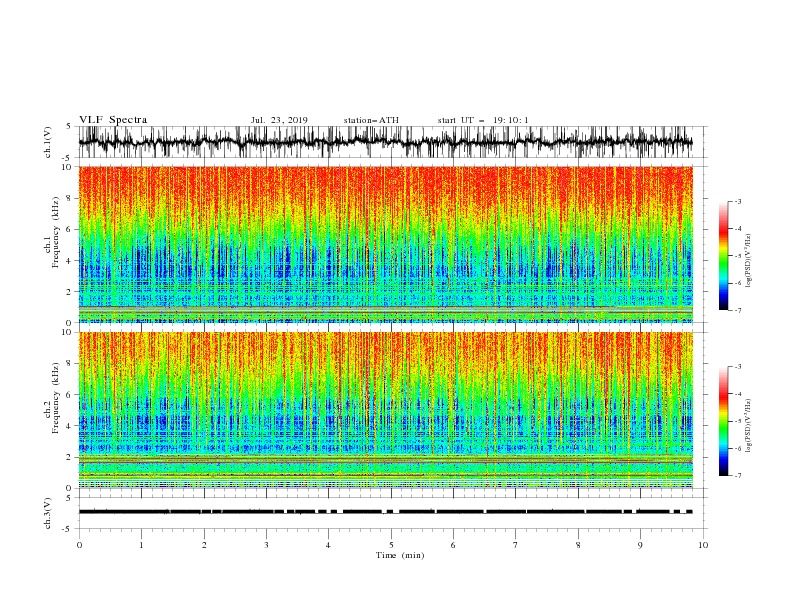
Task: Click the ch.2 colorbar 'log(PSD)(V²/Hz)' label
Action: [x=749, y=426]
